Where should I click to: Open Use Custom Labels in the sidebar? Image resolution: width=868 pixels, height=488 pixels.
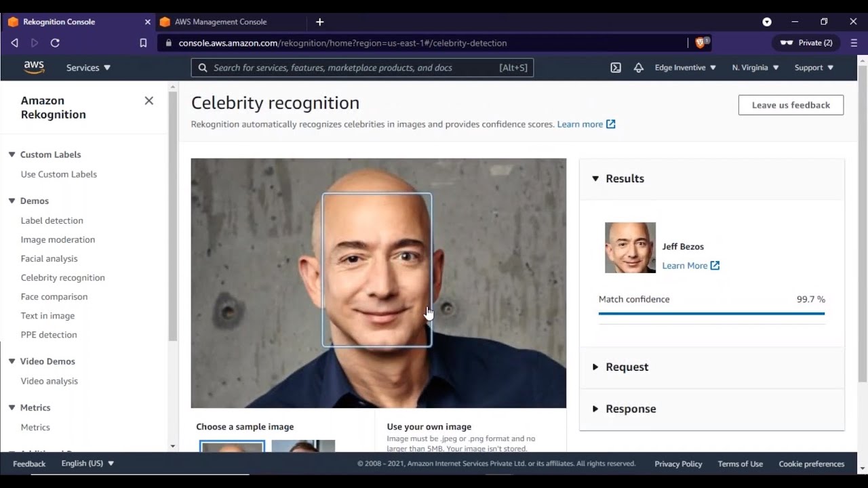[x=59, y=174]
